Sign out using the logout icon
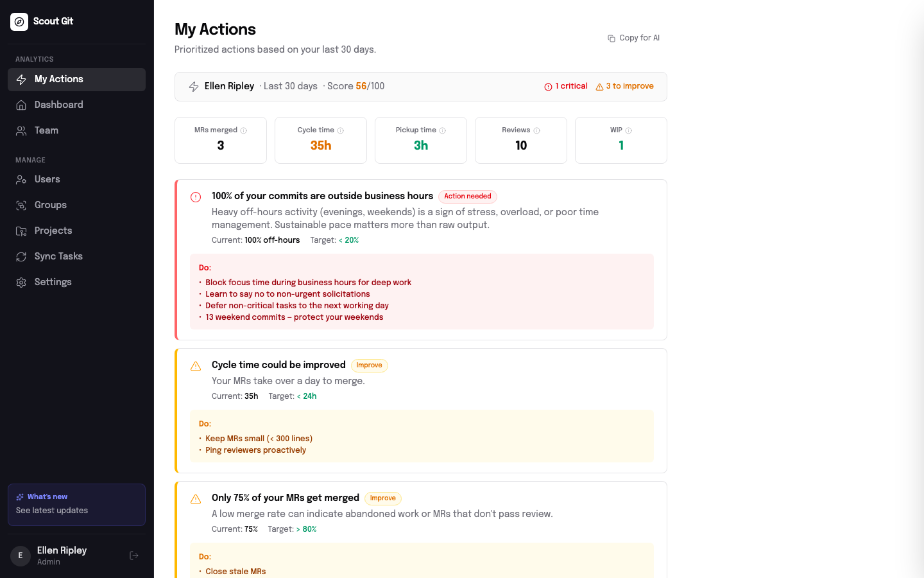Viewport: 924px width, 578px height. 133,555
